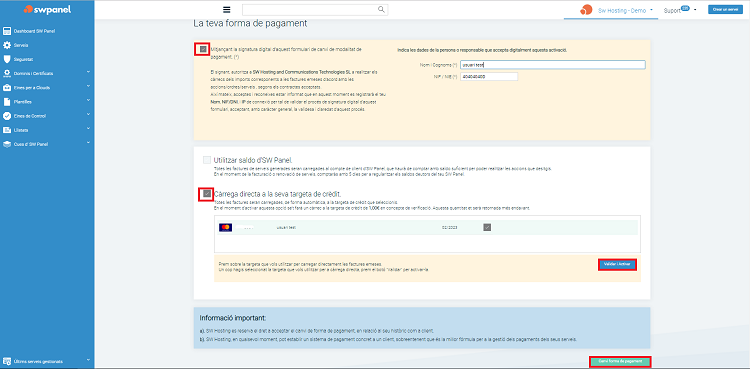This screenshot has width=750, height=369.
Task: Click the Mastercard logo on the card row
Action: click(225, 227)
